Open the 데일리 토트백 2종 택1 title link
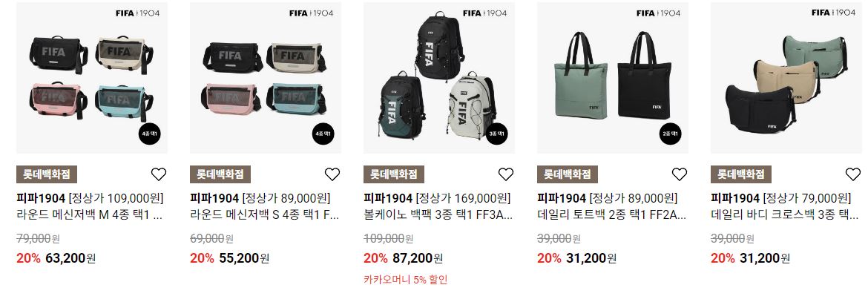 [x=612, y=215]
